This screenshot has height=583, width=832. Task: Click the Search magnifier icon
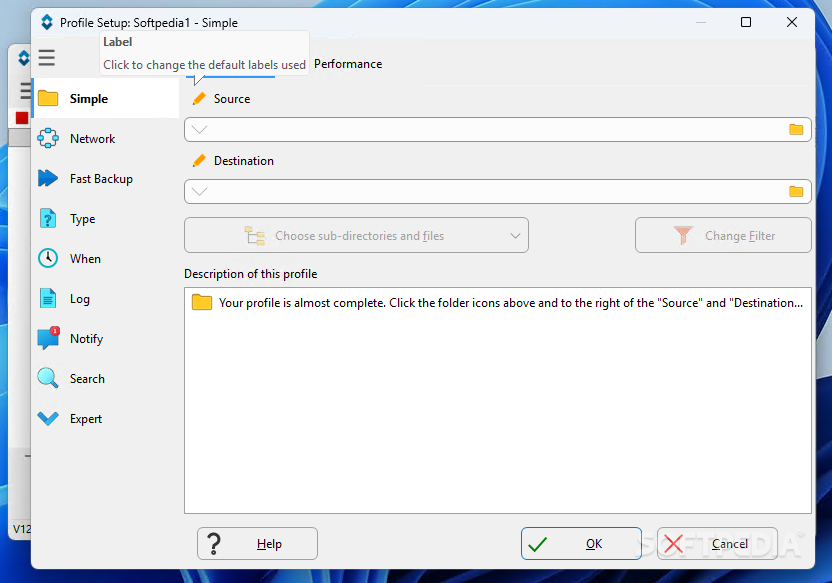click(48, 378)
